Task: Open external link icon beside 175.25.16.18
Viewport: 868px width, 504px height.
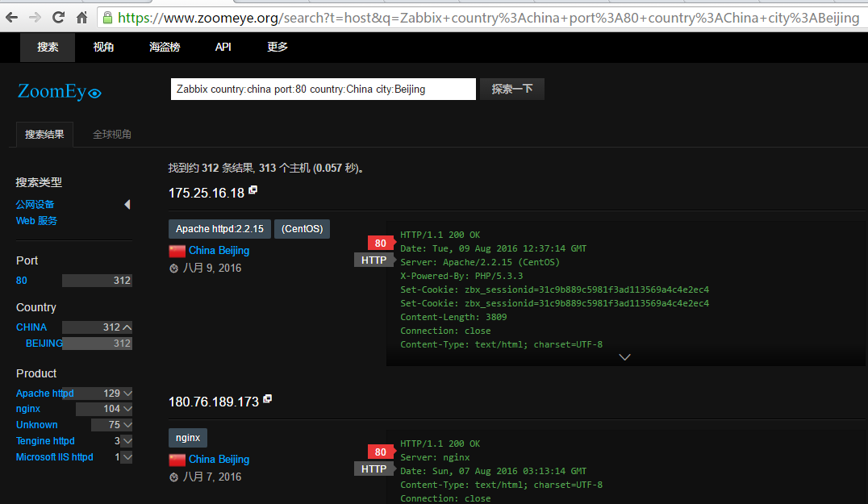Action: click(253, 190)
